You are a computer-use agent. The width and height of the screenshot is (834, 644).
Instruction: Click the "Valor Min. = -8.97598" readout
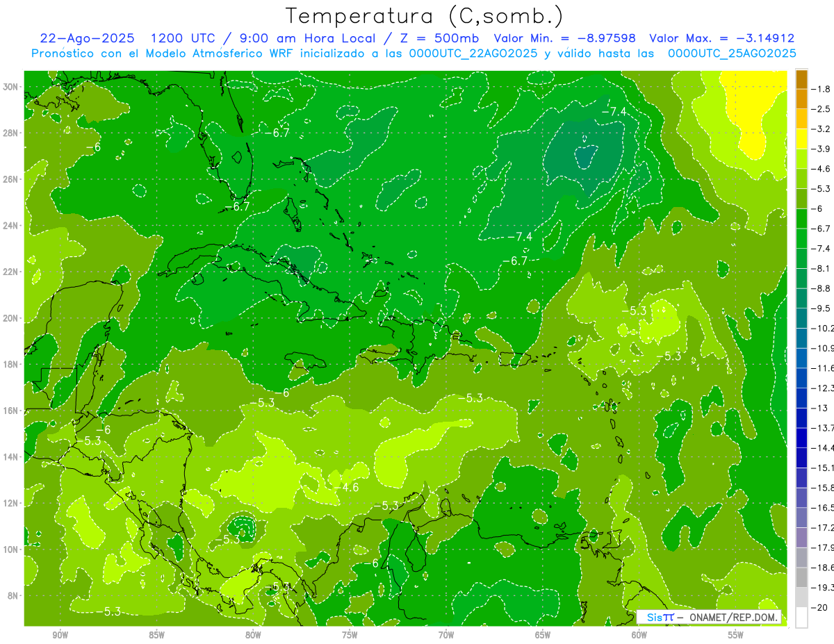pyautogui.click(x=564, y=38)
